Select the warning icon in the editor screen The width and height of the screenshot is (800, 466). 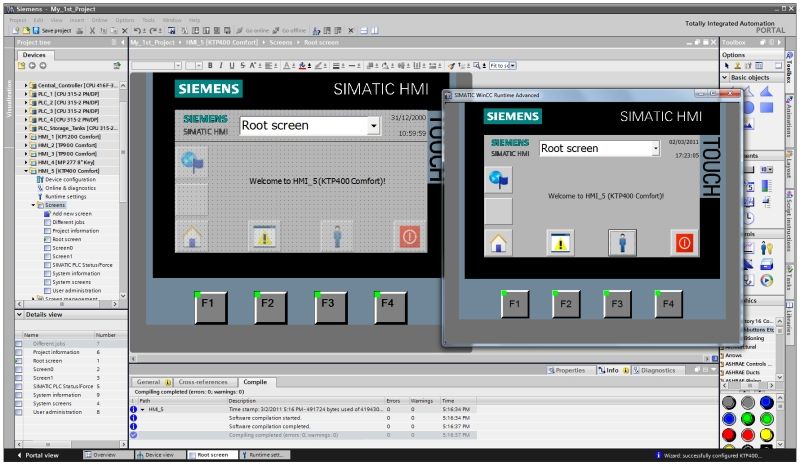[x=264, y=237]
